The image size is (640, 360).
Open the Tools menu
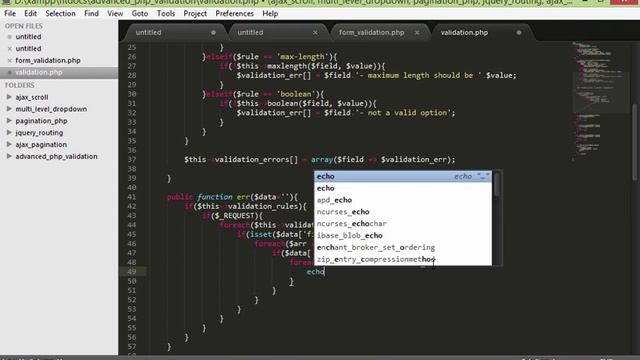point(166,13)
